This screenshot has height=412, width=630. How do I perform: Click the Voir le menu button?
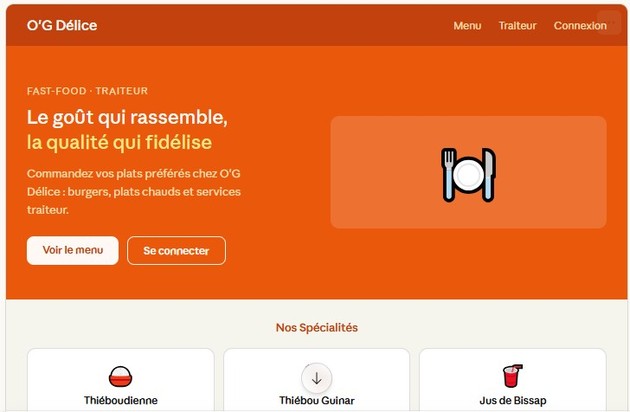click(x=73, y=250)
